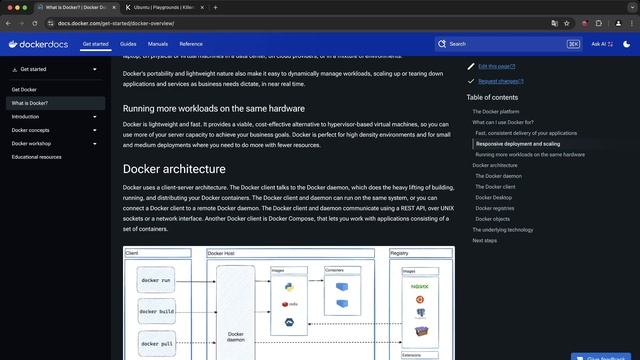
Task: Jump to The Docker client TOC entry
Action: coord(495,187)
